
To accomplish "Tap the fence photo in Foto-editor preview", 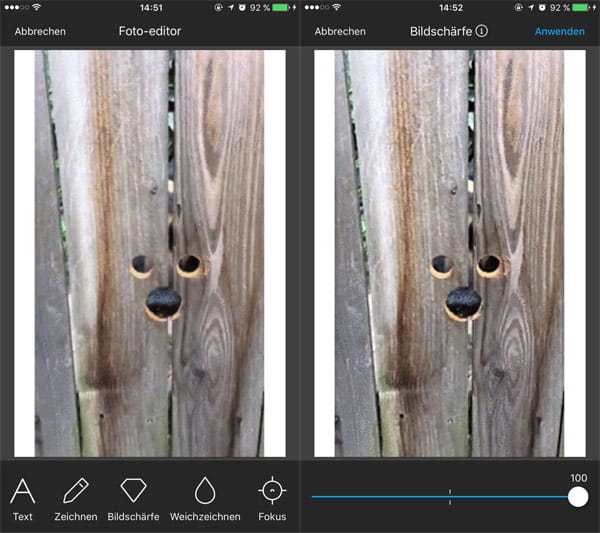I will tap(150, 253).
